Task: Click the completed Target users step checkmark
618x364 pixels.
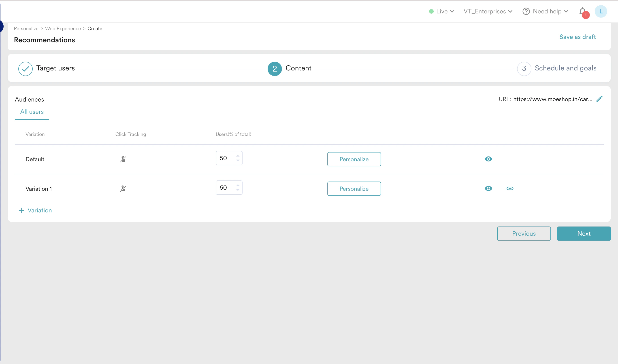Action: point(25,69)
